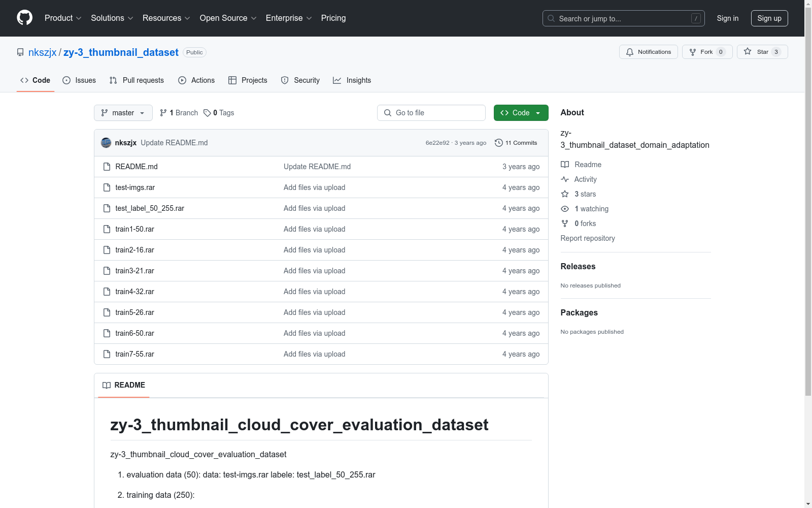The height and width of the screenshot is (508, 812).
Task: Click the Sign up button
Action: pyautogui.click(x=769, y=18)
